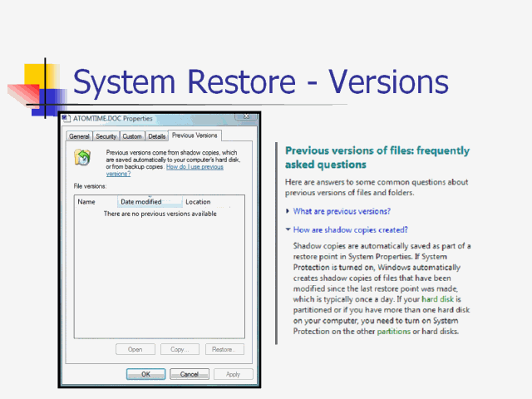Sort by the Date modified column header
Viewport: 532px width, 399px height.
pos(141,201)
